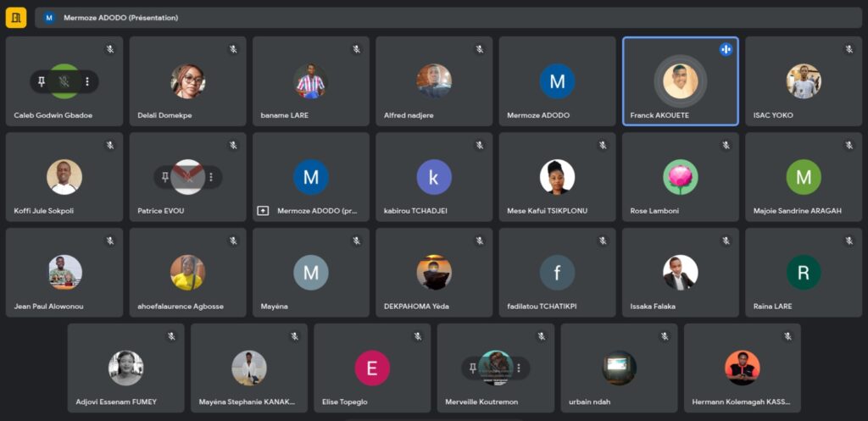The image size is (868, 421).
Task: Select the Mermoze ADODO (Présentation) top bar
Action: [449, 17]
